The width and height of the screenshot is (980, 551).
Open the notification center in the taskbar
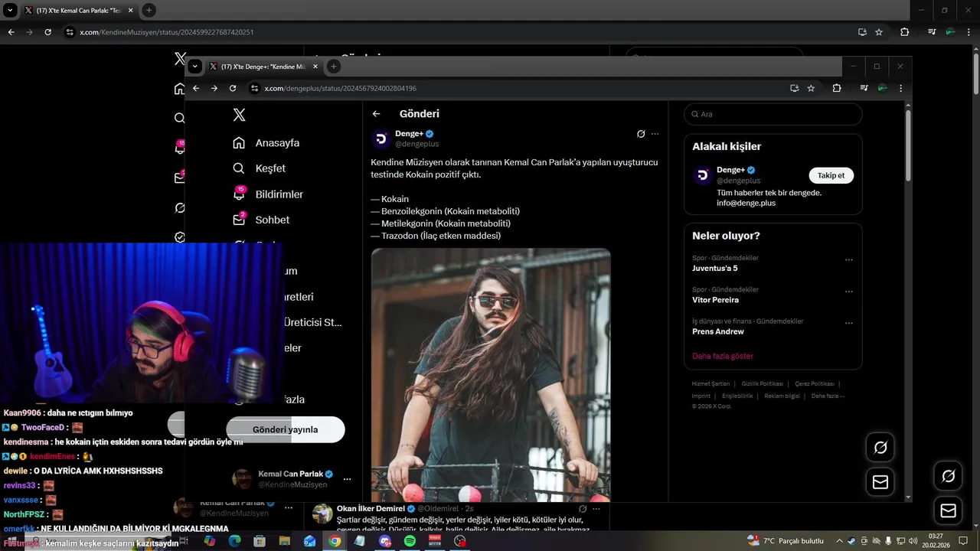click(963, 541)
